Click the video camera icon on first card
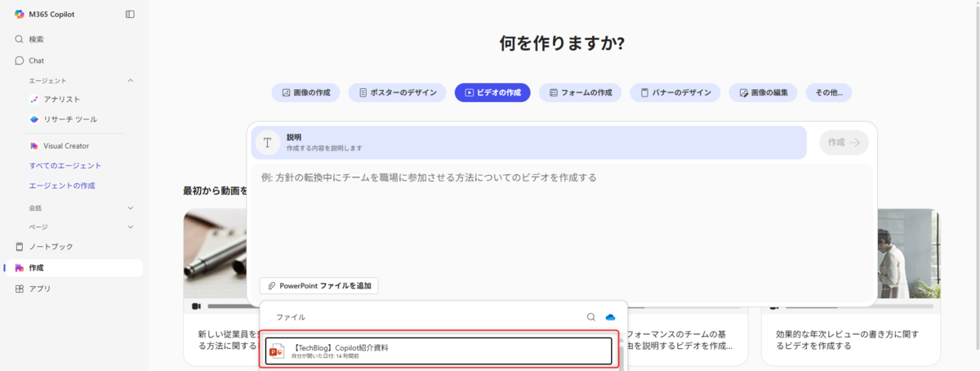 point(196,306)
